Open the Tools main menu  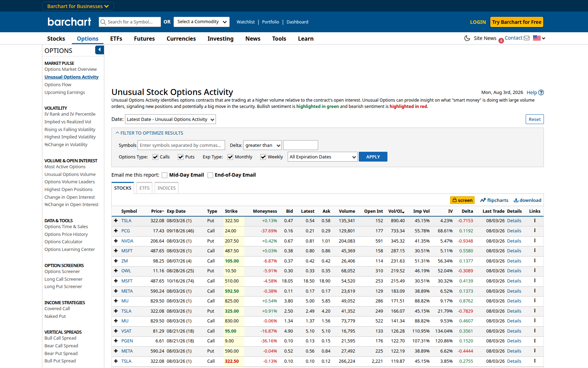(279, 39)
